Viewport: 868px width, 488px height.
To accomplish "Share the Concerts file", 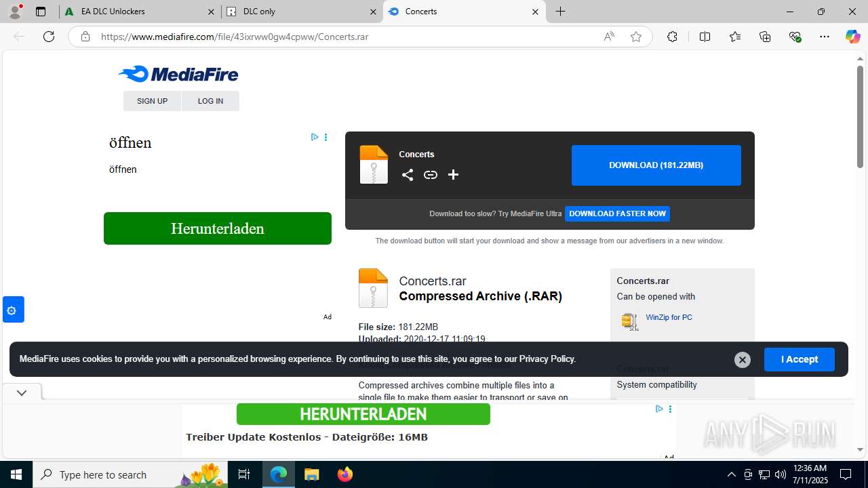I will pos(408,175).
